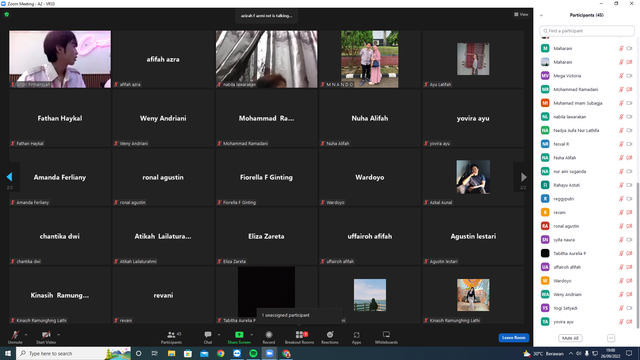The height and width of the screenshot is (360, 640).
Task: Click the Leave Room button
Action: point(513,338)
